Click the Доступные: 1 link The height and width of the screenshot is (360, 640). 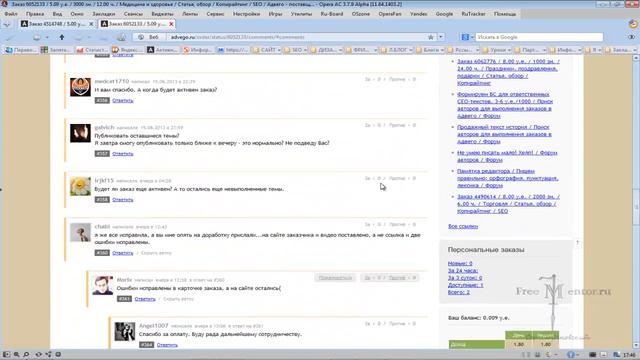click(x=465, y=285)
